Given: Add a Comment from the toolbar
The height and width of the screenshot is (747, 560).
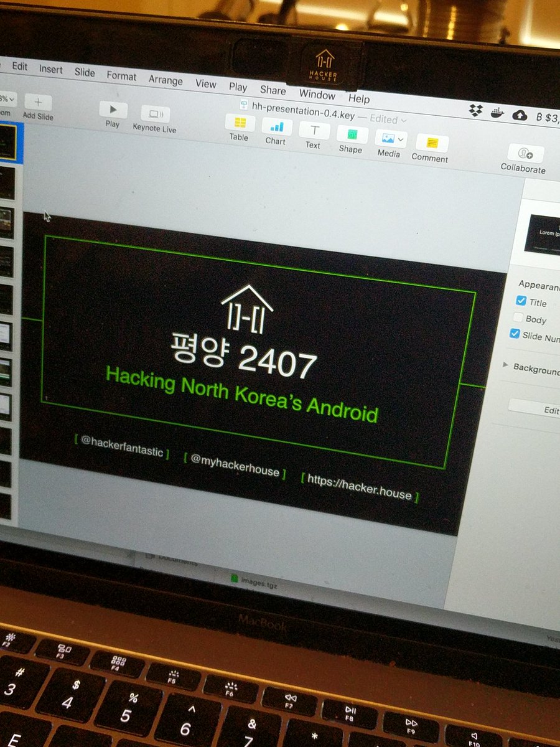Looking at the screenshot, I should point(432,143).
